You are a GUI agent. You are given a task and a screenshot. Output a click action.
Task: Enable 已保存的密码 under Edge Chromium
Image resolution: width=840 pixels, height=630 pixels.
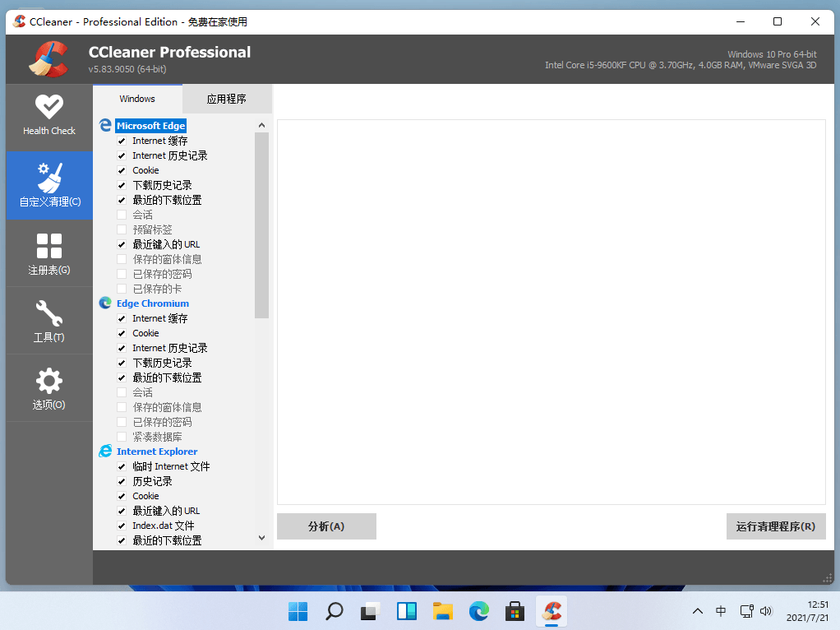pyautogui.click(x=122, y=422)
